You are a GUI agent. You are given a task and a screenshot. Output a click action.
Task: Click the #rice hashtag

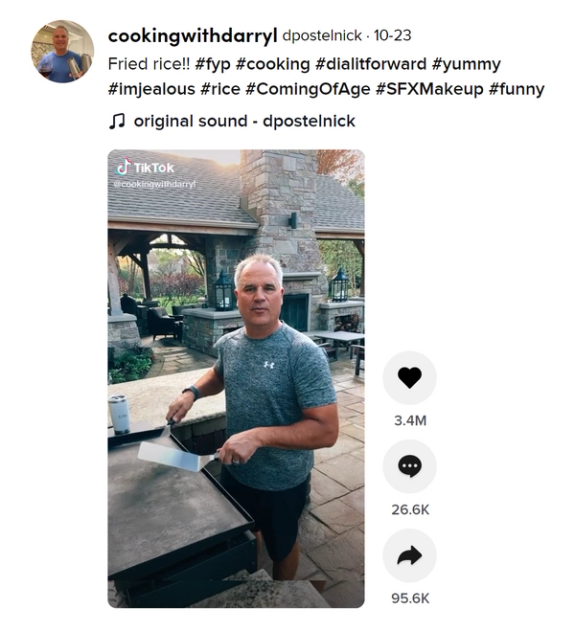point(220,89)
